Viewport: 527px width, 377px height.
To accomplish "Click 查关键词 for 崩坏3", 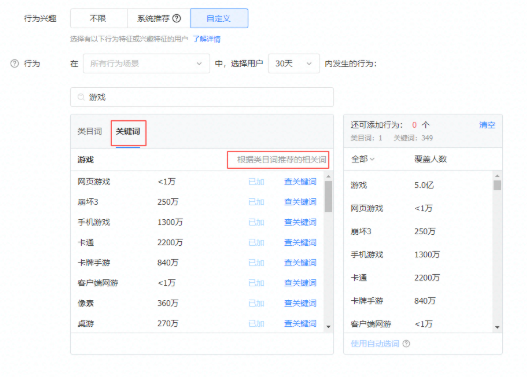I will (x=300, y=202).
